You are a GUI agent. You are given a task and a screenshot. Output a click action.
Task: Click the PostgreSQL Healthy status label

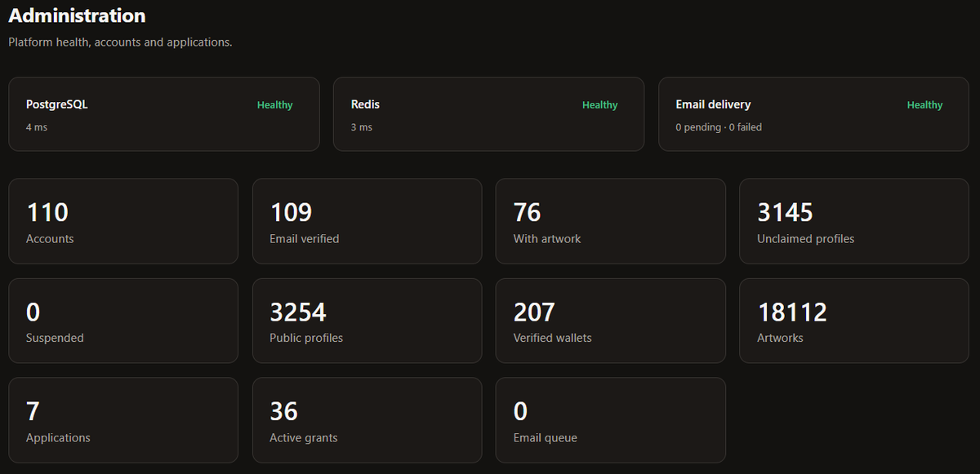click(x=274, y=105)
